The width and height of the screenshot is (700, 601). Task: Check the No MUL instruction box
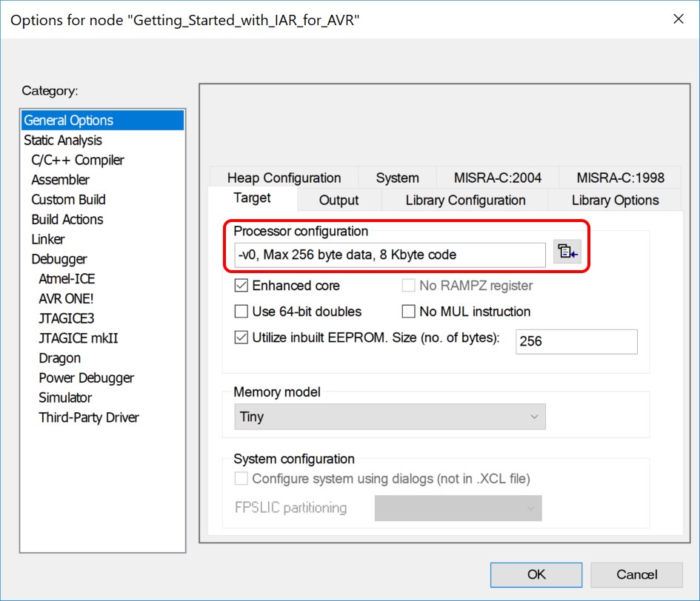click(x=408, y=312)
